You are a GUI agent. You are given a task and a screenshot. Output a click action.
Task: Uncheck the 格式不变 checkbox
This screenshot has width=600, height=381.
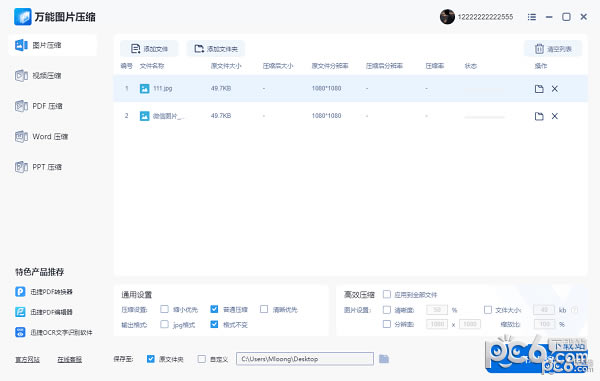pos(214,324)
